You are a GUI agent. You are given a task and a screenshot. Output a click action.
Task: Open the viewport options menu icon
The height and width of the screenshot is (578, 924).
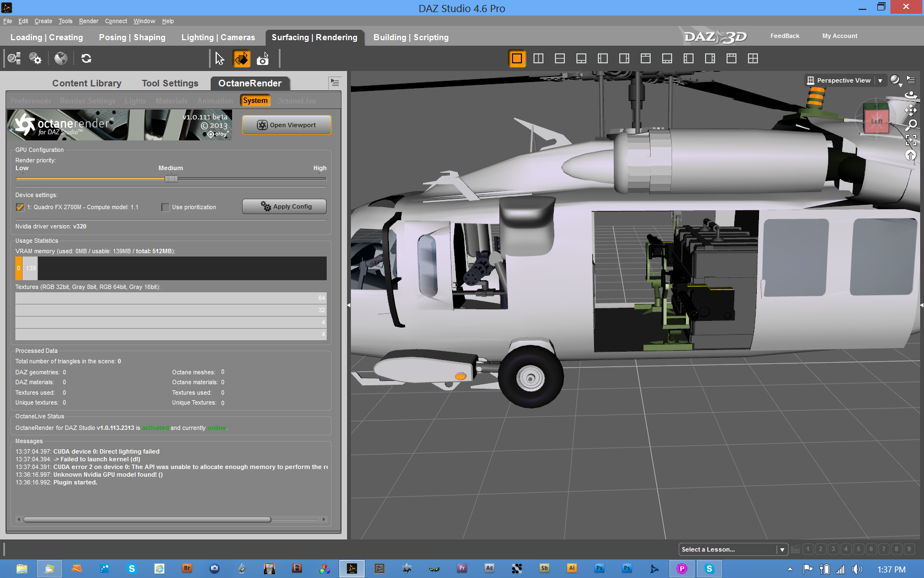911,80
